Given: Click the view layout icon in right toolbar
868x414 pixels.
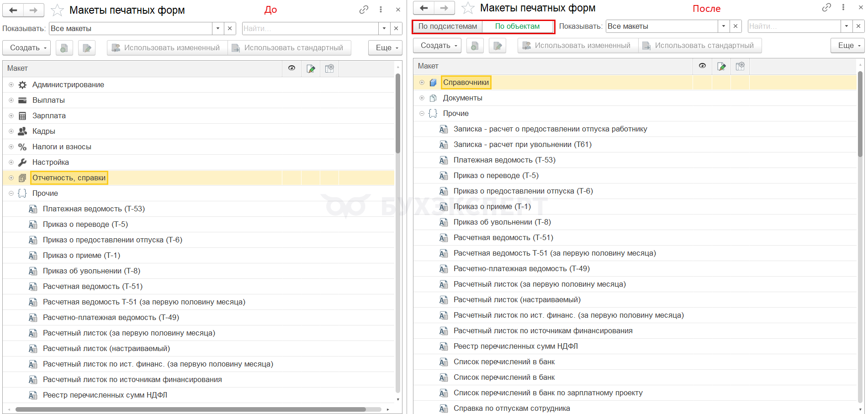Looking at the screenshot, I should click(x=475, y=45).
